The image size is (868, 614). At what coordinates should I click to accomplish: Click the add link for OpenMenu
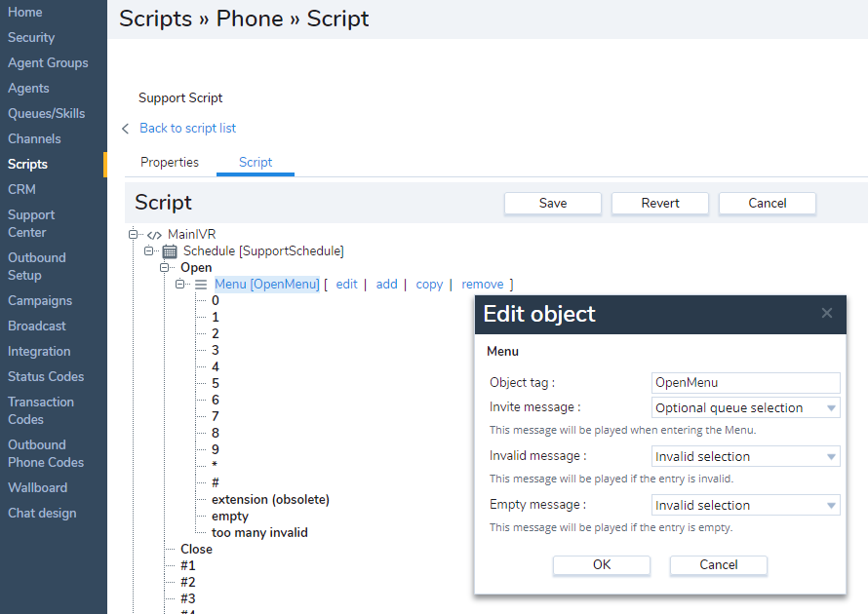coord(386,285)
